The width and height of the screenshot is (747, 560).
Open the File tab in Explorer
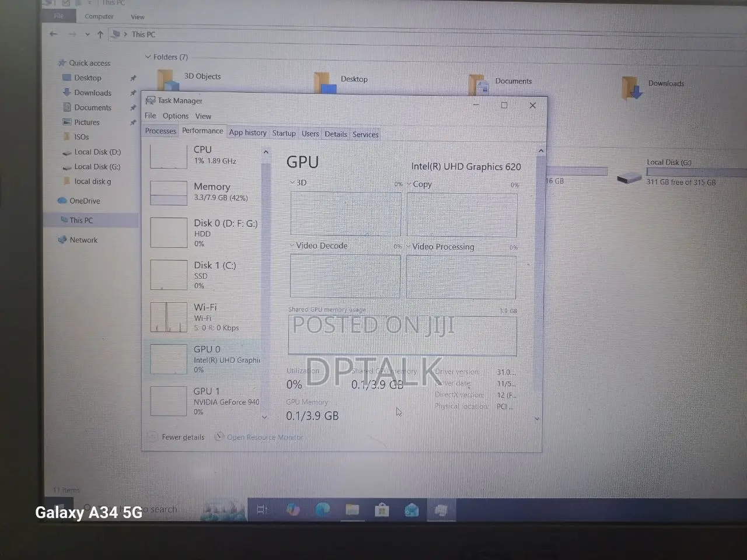[x=59, y=16]
